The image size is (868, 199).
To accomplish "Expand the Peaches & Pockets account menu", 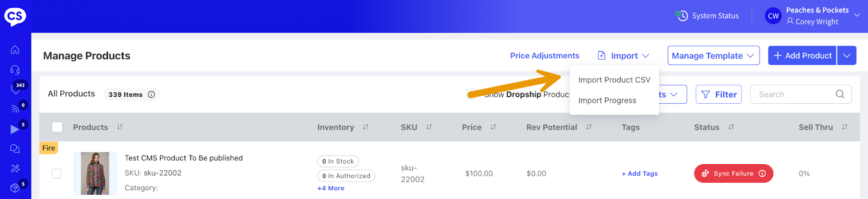I will tap(857, 15).
